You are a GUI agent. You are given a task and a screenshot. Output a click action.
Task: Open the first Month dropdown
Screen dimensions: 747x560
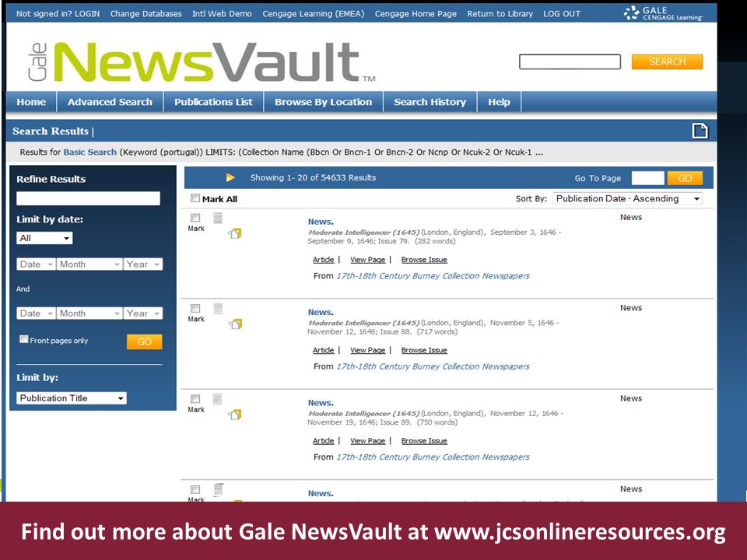(x=89, y=264)
